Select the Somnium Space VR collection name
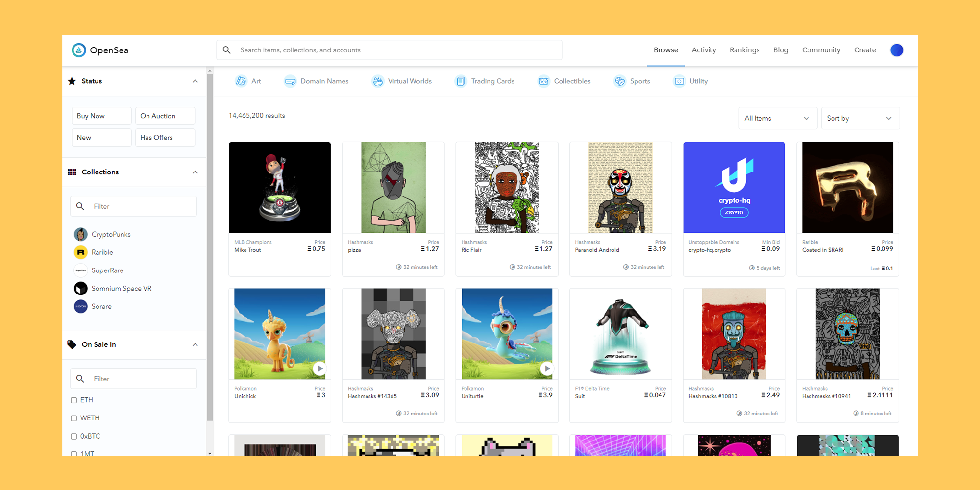 [122, 289]
